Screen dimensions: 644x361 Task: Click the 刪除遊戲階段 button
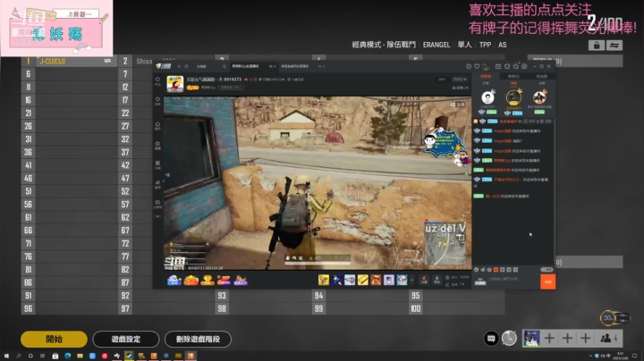[198, 339]
